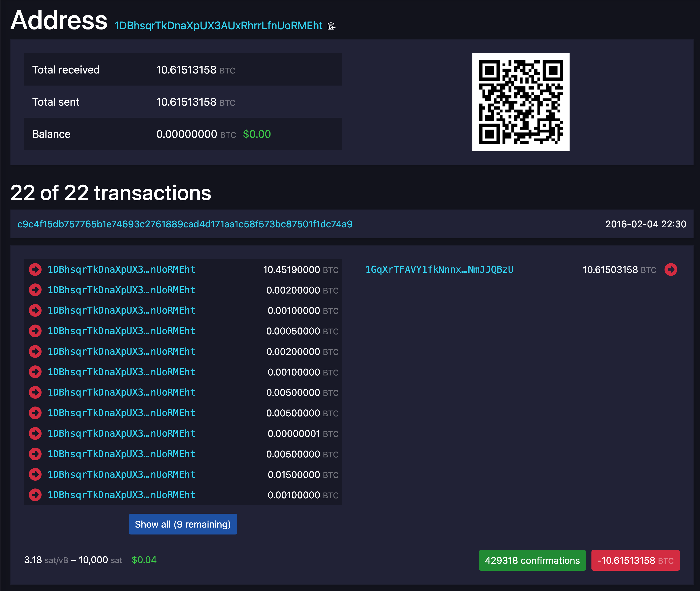Click the address QR code image
The width and height of the screenshot is (700, 591).
(520, 102)
